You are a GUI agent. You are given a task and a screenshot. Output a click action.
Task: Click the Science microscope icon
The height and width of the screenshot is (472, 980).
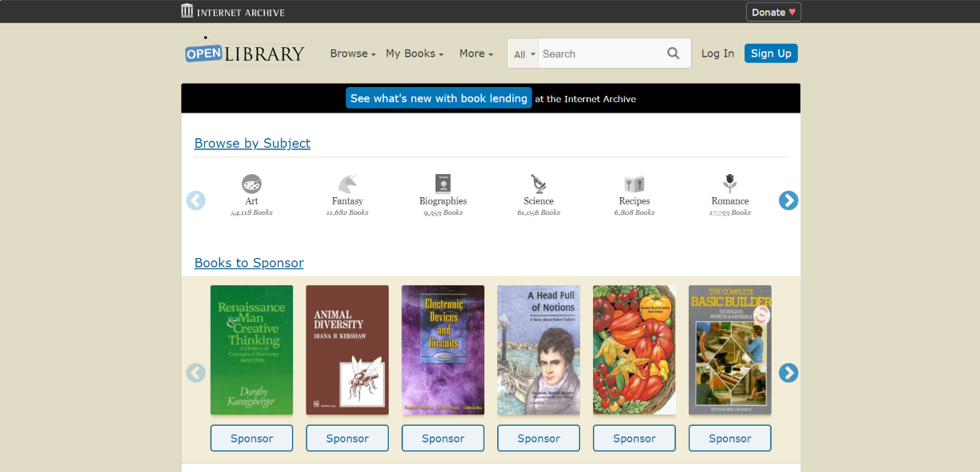pos(539,184)
